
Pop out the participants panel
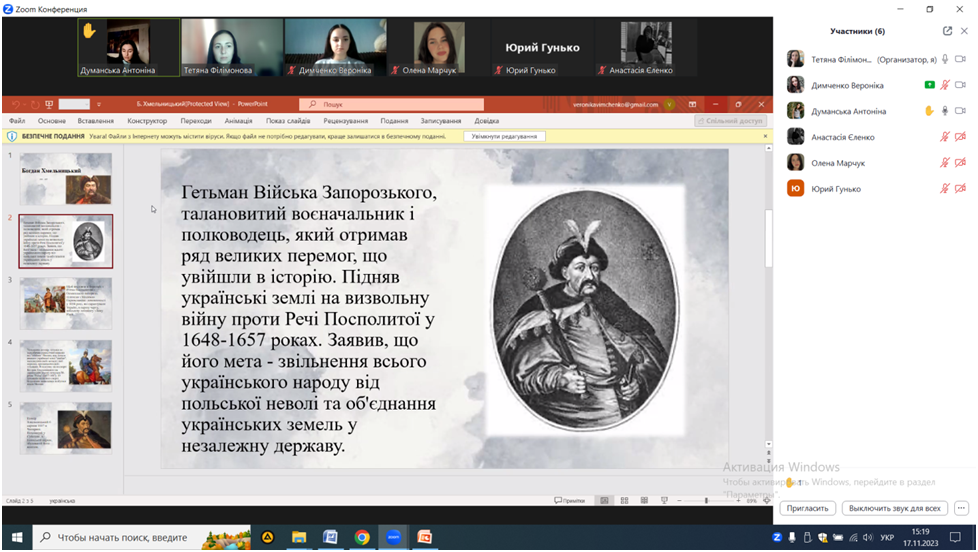(947, 31)
